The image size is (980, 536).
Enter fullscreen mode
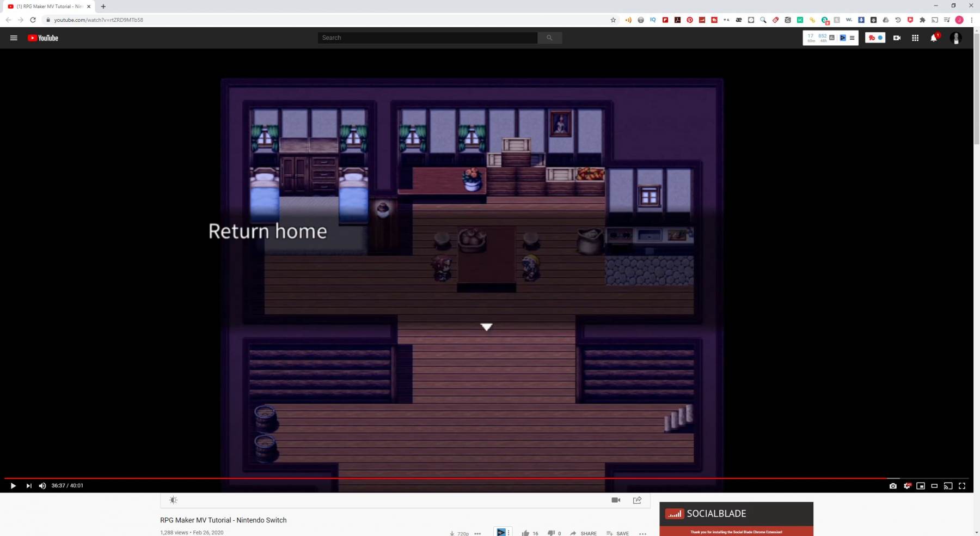point(962,486)
